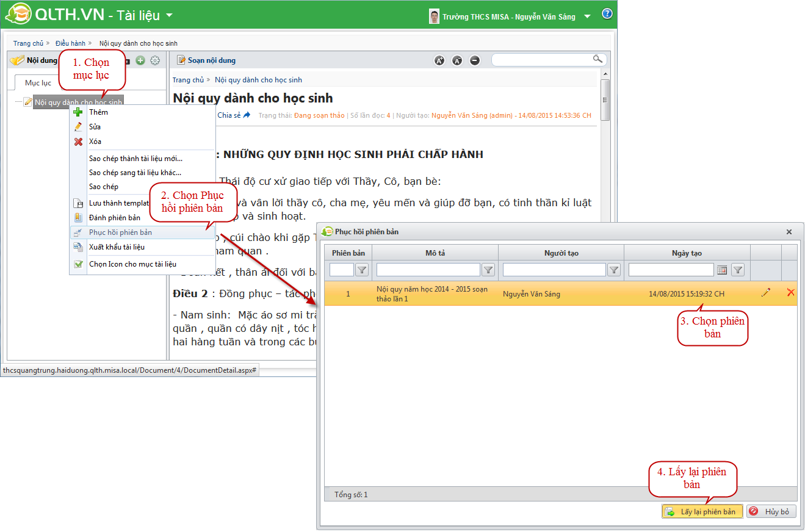Viewport: 805px width, 532px height.
Task: Open the content panel settings gear
Action: (155, 60)
